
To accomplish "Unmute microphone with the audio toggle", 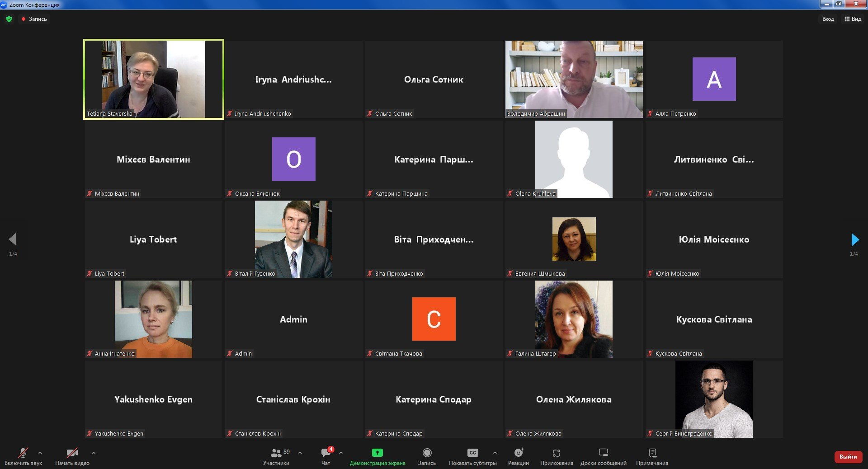I will coord(23,453).
